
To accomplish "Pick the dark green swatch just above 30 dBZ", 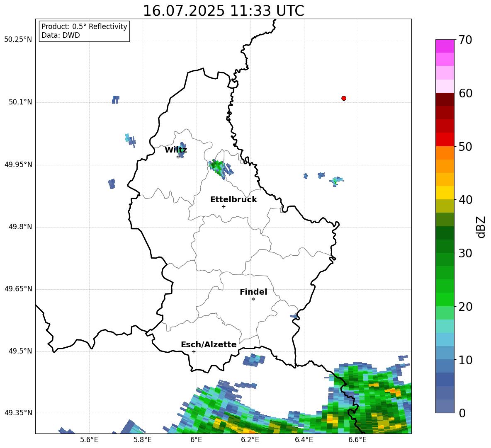I will (x=445, y=246).
